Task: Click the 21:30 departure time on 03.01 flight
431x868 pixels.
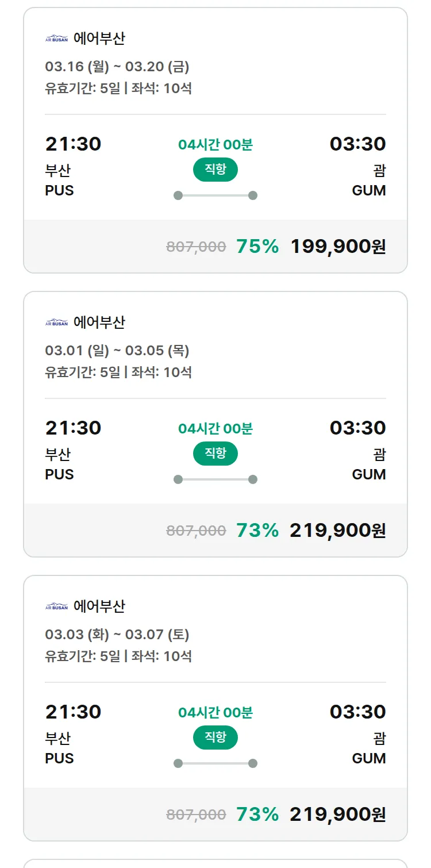Action: [73, 428]
